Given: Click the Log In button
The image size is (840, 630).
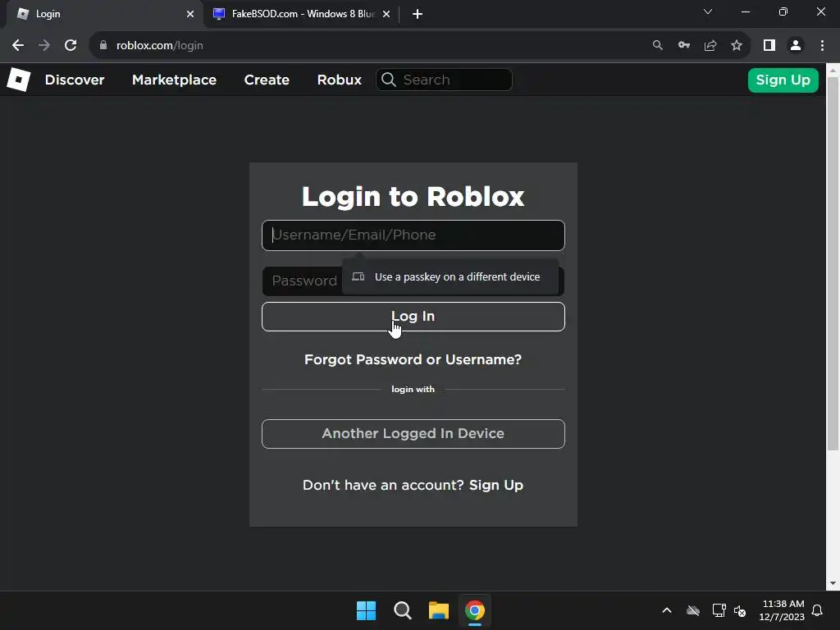Looking at the screenshot, I should point(413,317).
